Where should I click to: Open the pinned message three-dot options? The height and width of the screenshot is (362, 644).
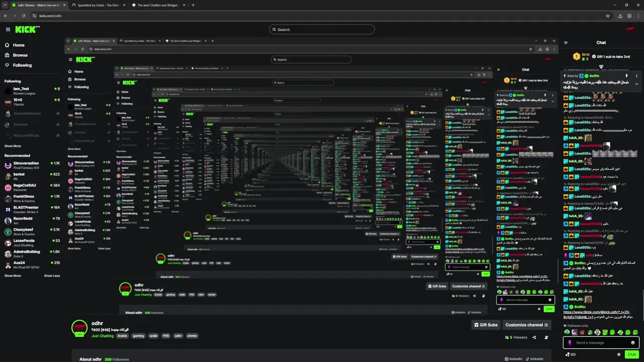(x=636, y=76)
